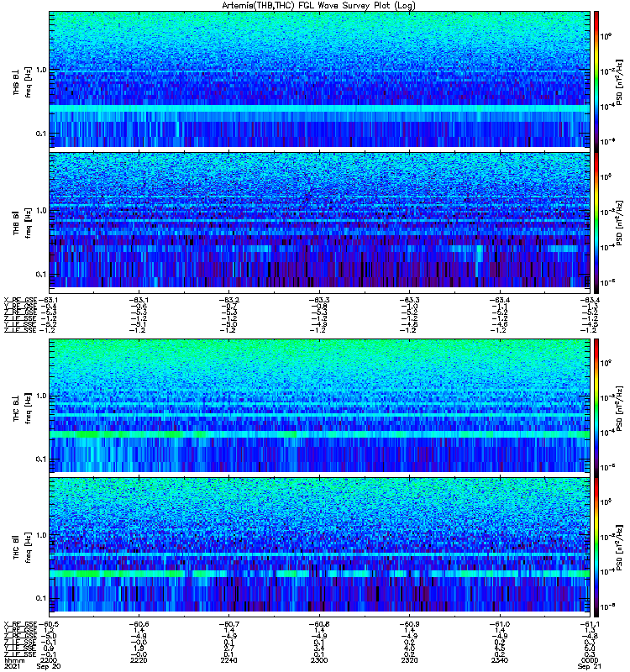The width and height of the screenshot is (630, 672).
Task: Click the "0.1" frequency tick of the THB B⊥ panel
Action: tap(41, 134)
